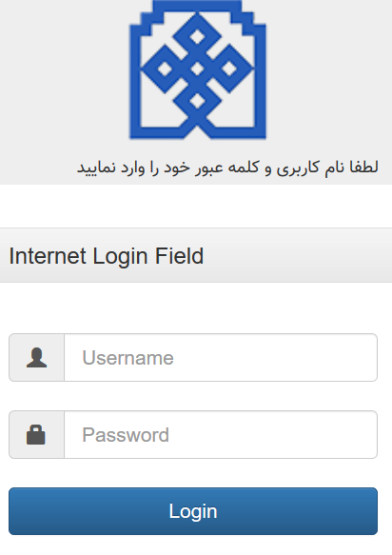
Task: Click the bottom diamond of the emblem
Action: click(x=197, y=101)
